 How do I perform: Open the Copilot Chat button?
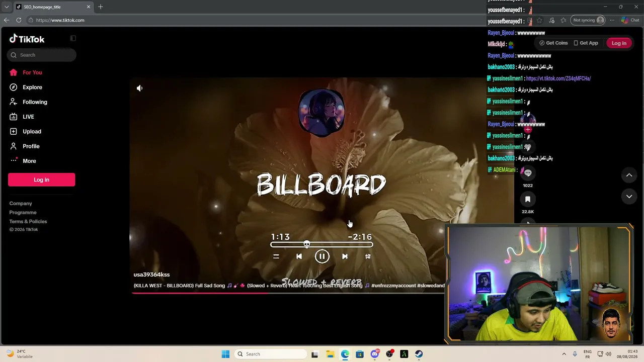click(x=630, y=20)
